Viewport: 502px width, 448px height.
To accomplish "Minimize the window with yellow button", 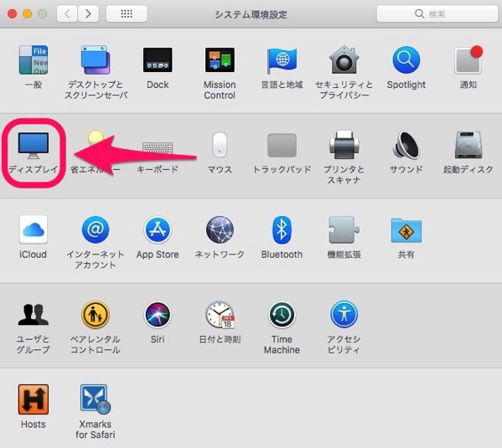I will click(27, 13).
